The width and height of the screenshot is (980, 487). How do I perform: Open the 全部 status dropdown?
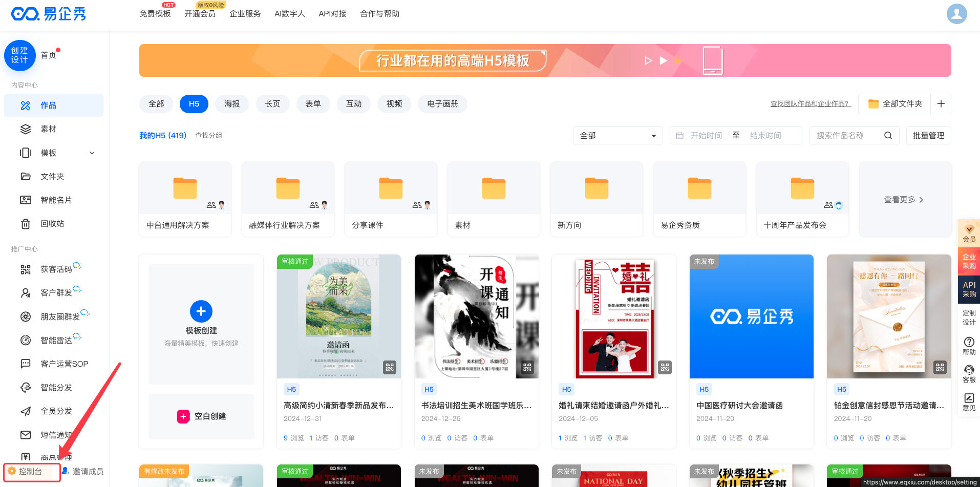click(617, 136)
